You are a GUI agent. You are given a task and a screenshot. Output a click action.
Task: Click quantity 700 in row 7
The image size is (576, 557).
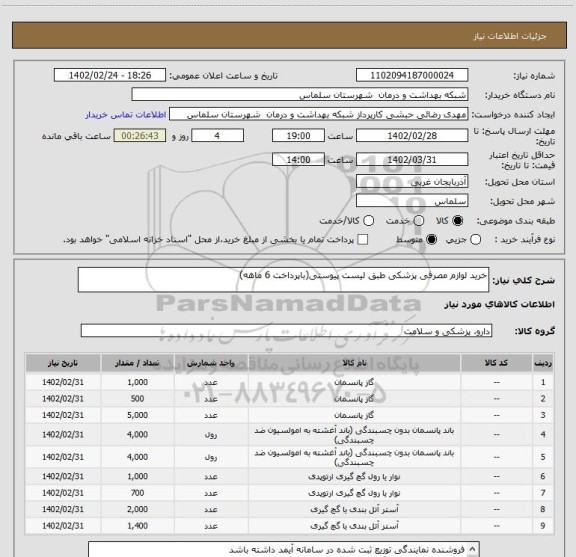pos(137,493)
